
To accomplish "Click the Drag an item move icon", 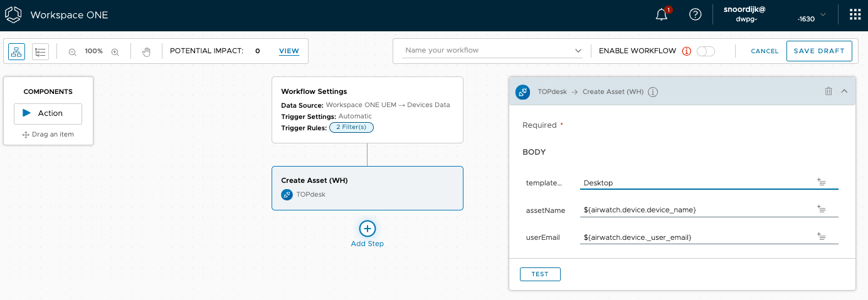I will tap(26, 135).
